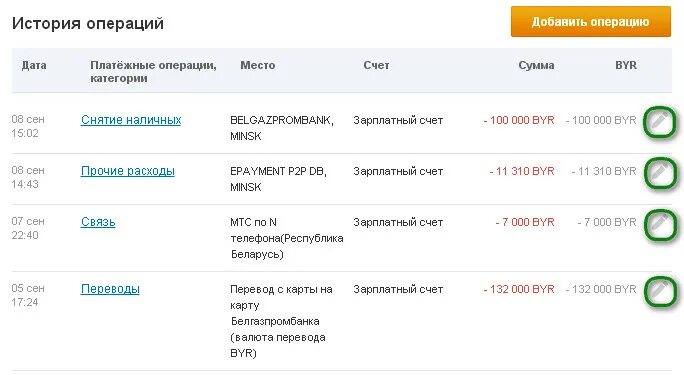The image size is (684, 375).
Task: Sort by the Дата column header
Action: (34, 65)
